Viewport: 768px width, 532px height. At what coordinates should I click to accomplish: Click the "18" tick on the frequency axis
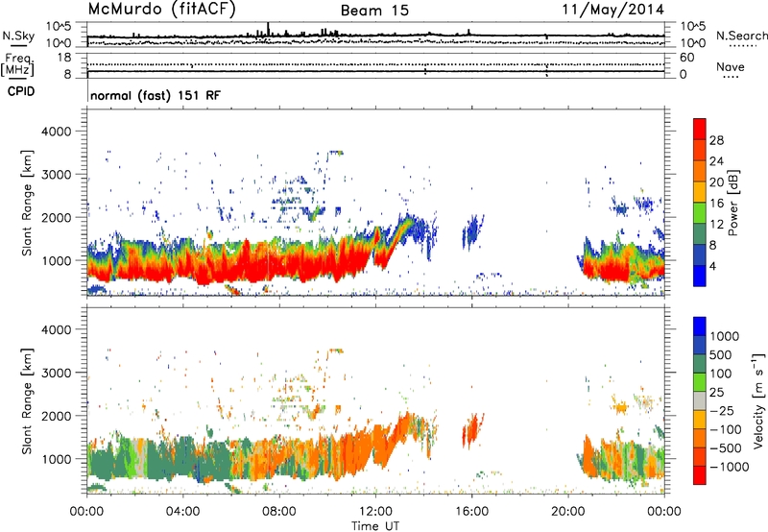tap(64, 58)
